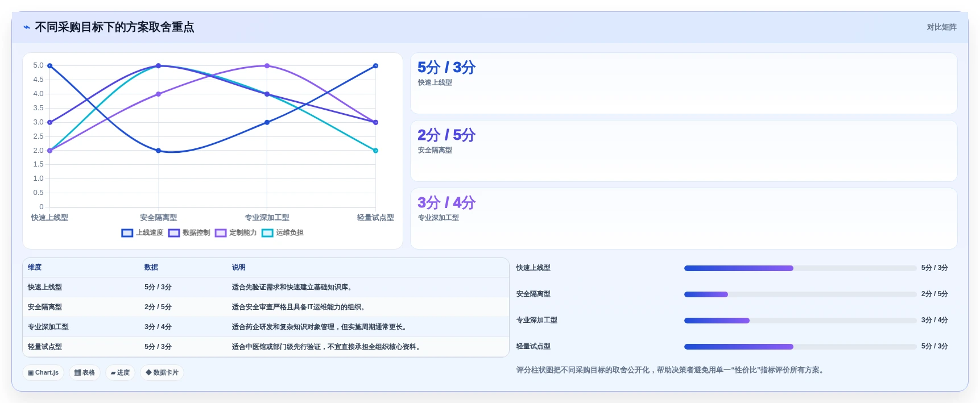Click the 数据卡片 tag chip
The image size is (980, 403).
(162, 373)
